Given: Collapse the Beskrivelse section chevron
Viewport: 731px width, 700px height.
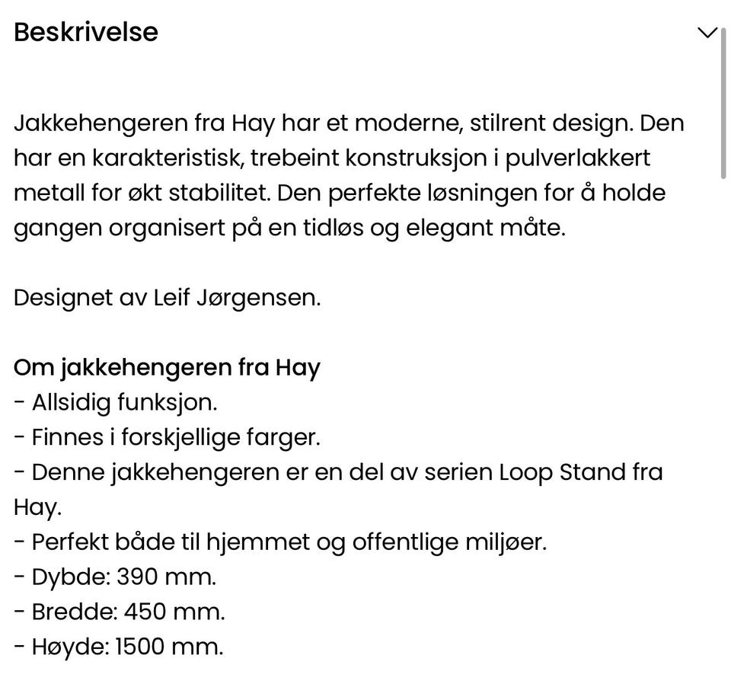Looking at the screenshot, I should [x=707, y=33].
